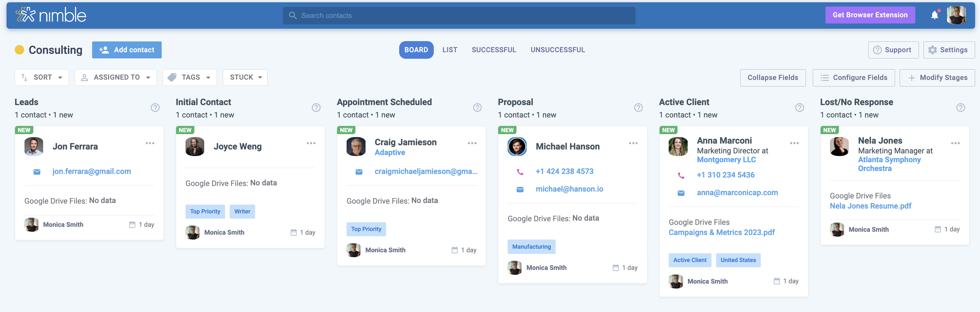The width and height of the screenshot is (980, 312).
Task: Click help icon beside Proposal stage
Action: [x=638, y=108]
